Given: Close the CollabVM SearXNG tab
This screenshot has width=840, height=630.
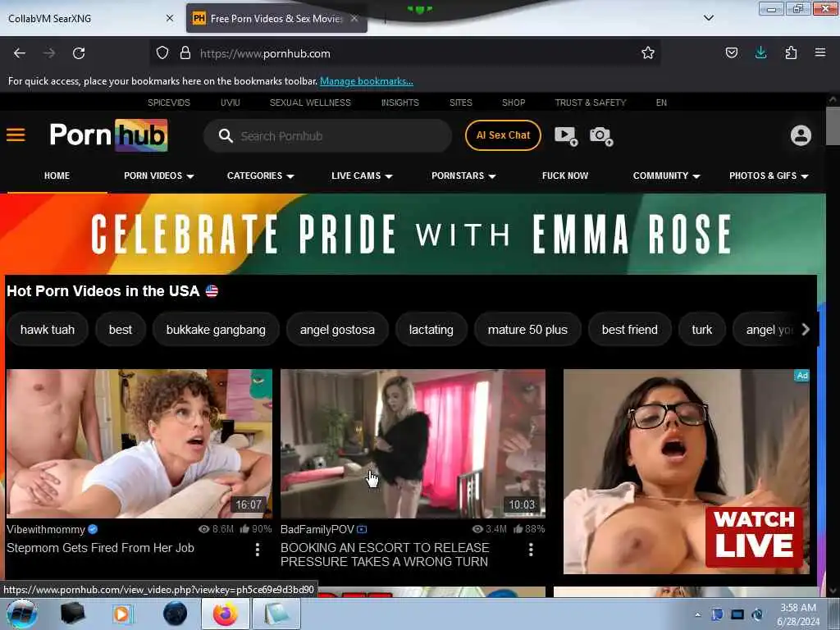Looking at the screenshot, I should [x=170, y=18].
